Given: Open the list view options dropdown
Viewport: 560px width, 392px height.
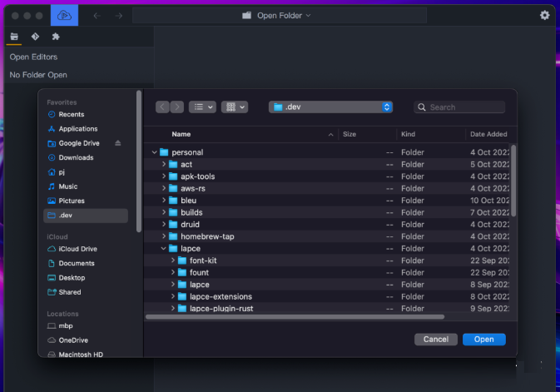Looking at the screenshot, I should click(202, 107).
